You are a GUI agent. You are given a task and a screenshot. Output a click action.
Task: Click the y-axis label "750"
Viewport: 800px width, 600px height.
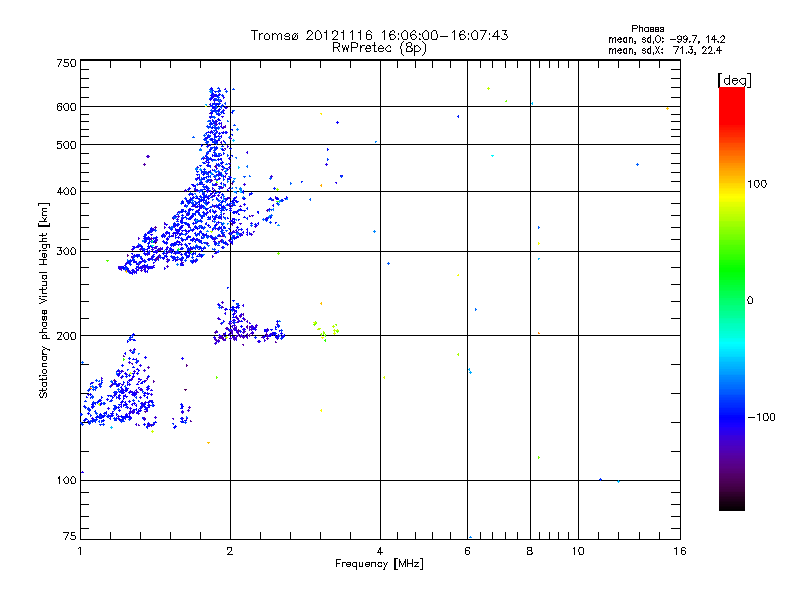pyautogui.click(x=66, y=63)
